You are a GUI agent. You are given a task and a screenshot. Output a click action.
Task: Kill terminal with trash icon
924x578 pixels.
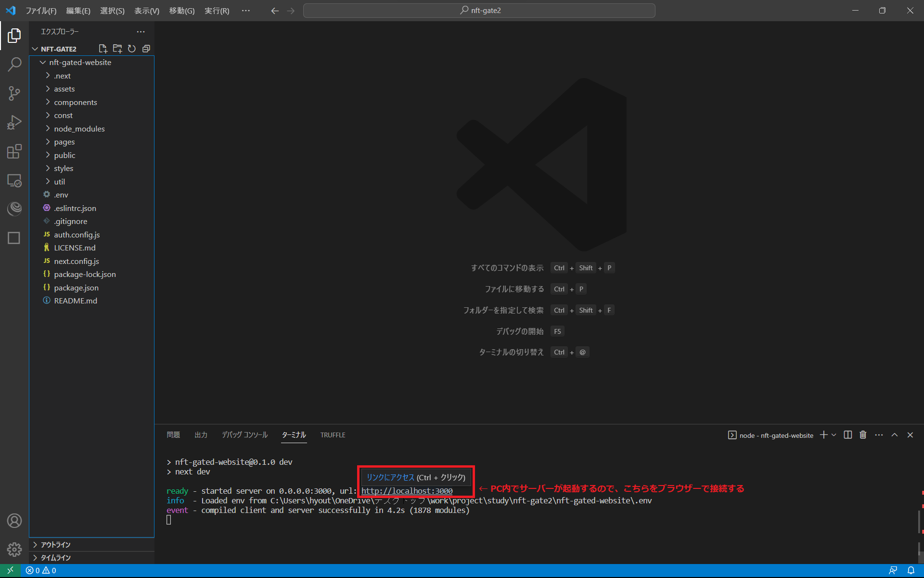863,435
